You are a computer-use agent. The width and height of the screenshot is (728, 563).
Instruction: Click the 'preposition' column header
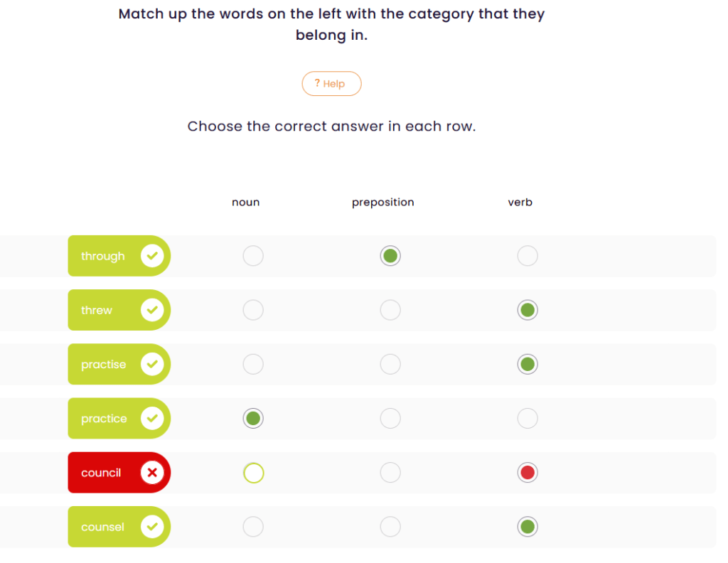(x=382, y=203)
